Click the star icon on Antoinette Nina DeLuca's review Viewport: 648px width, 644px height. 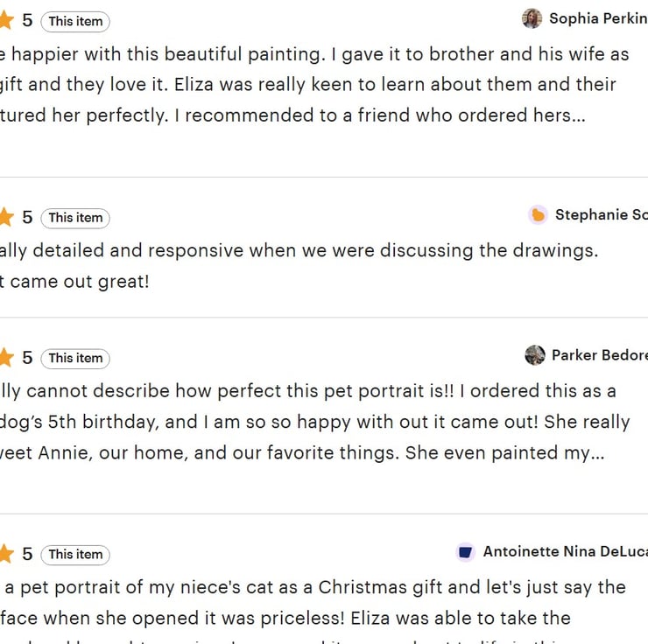point(7,554)
